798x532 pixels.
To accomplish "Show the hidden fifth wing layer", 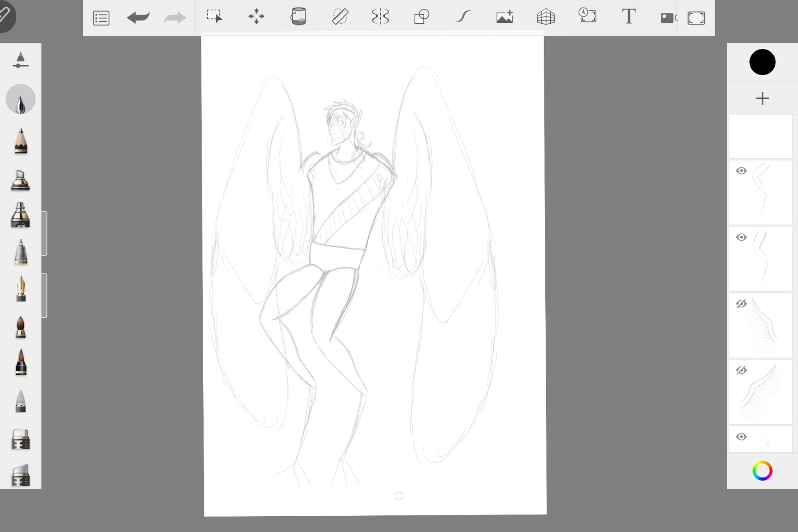I will (741, 370).
